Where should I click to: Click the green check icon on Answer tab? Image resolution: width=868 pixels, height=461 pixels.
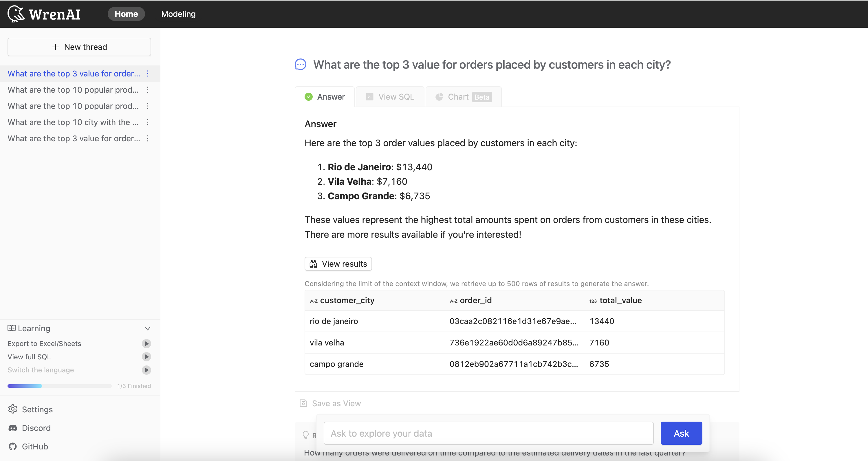308,97
